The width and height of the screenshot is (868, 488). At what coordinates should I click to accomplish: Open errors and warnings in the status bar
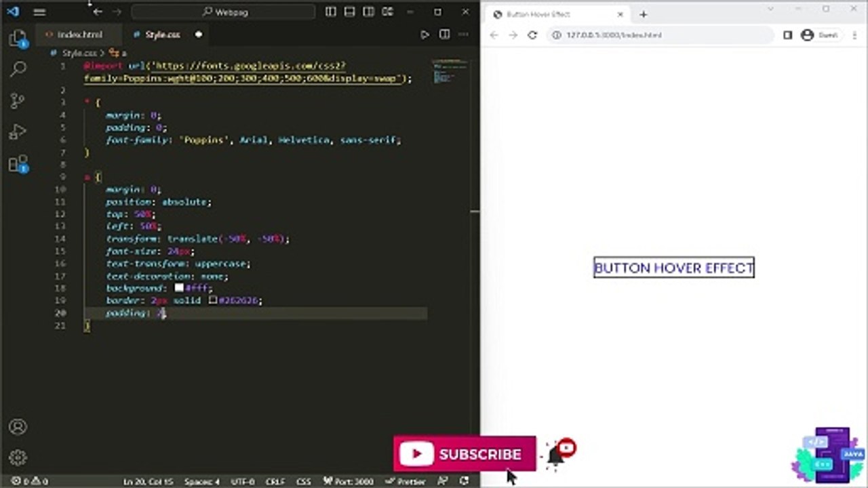click(x=28, y=481)
